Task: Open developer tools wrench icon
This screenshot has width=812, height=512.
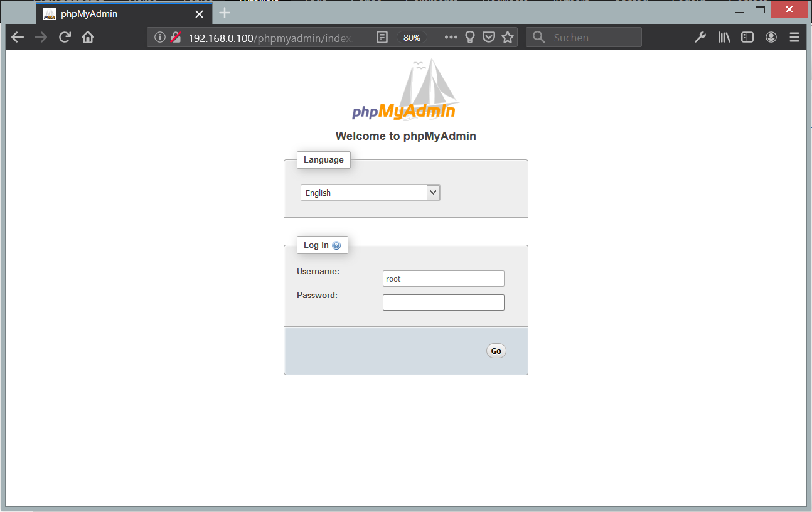Action: pyautogui.click(x=700, y=38)
